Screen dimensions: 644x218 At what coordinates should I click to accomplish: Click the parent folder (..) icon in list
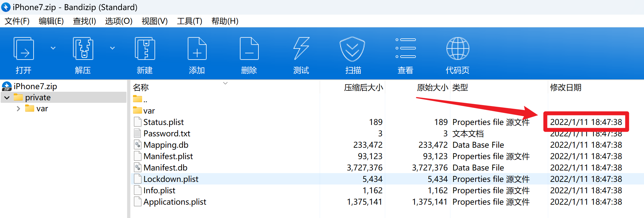pyautogui.click(x=138, y=99)
